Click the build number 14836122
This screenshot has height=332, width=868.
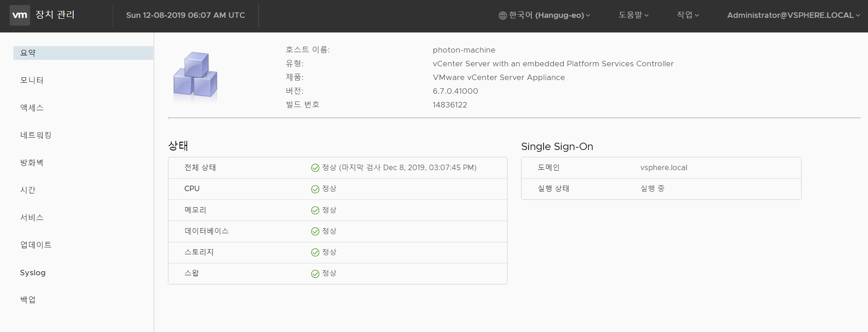[450, 105]
